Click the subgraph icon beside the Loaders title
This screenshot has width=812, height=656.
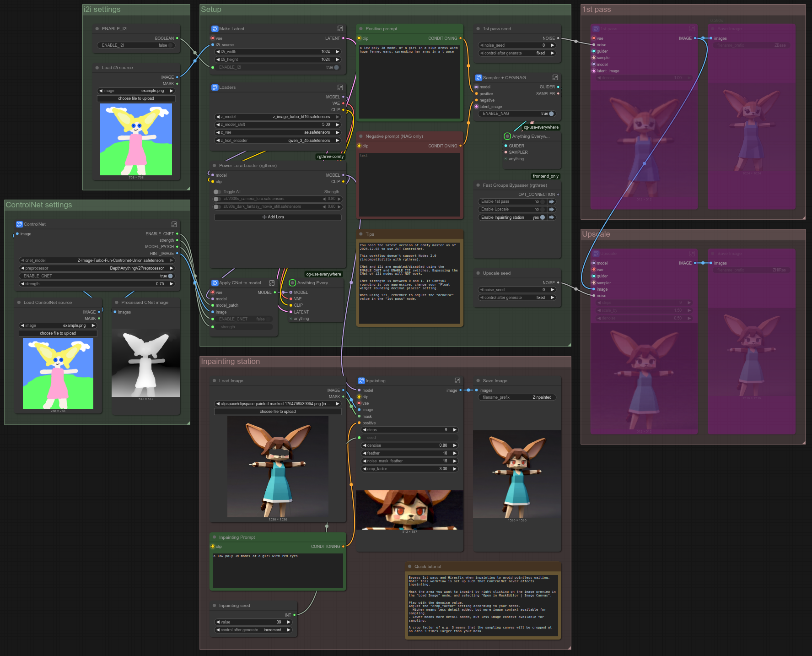[215, 87]
